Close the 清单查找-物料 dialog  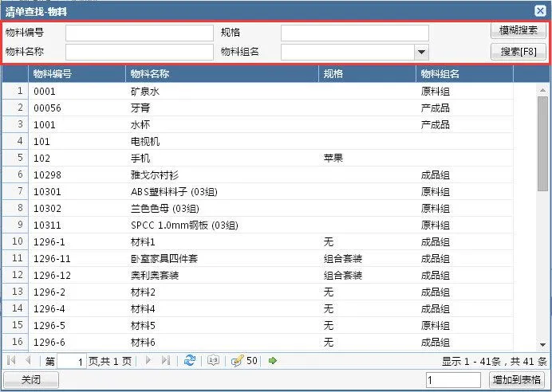click(540, 11)
